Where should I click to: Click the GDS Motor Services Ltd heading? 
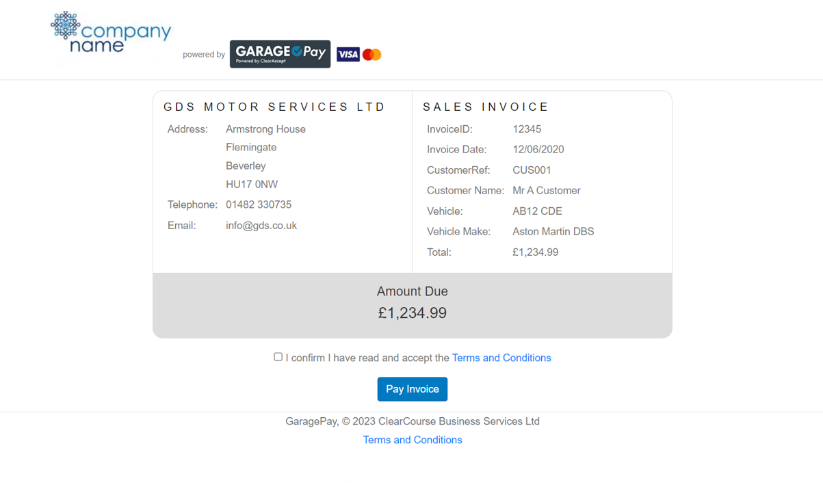(x=274, y=107)
